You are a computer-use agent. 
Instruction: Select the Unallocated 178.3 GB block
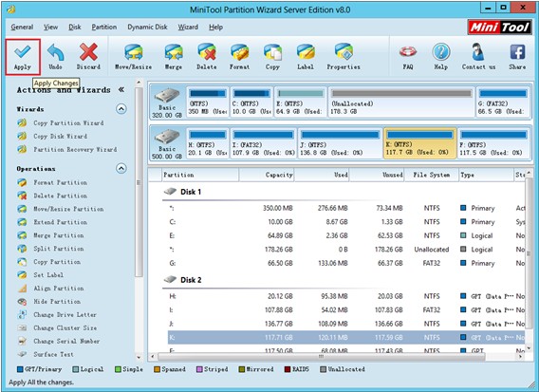click(401, 103)
